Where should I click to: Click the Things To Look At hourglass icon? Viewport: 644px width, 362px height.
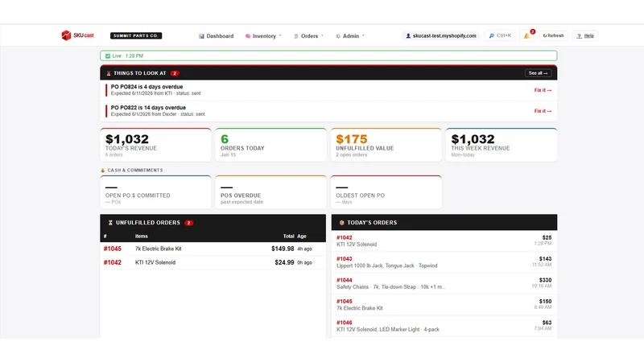(109, 73)
